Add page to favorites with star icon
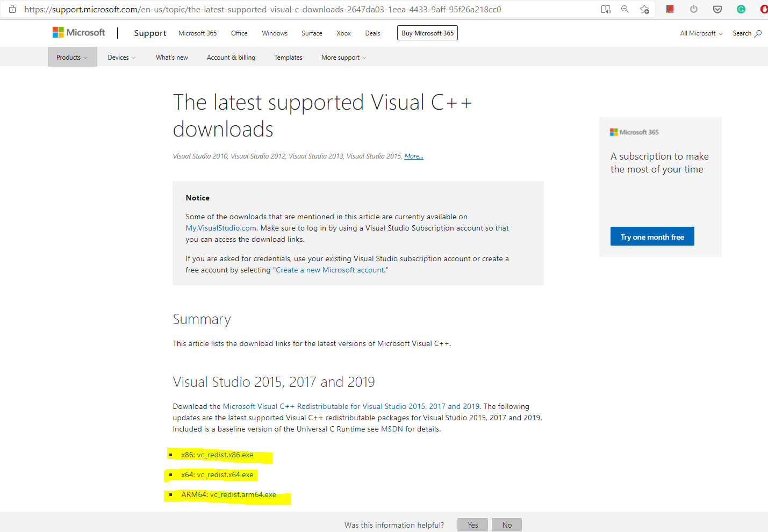 point(644,9)
